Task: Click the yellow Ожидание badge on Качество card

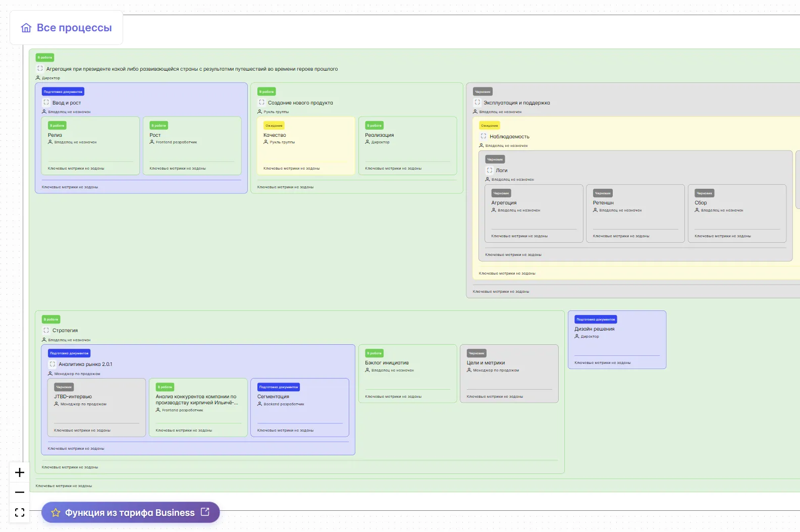Action: (x=274, y=126)
